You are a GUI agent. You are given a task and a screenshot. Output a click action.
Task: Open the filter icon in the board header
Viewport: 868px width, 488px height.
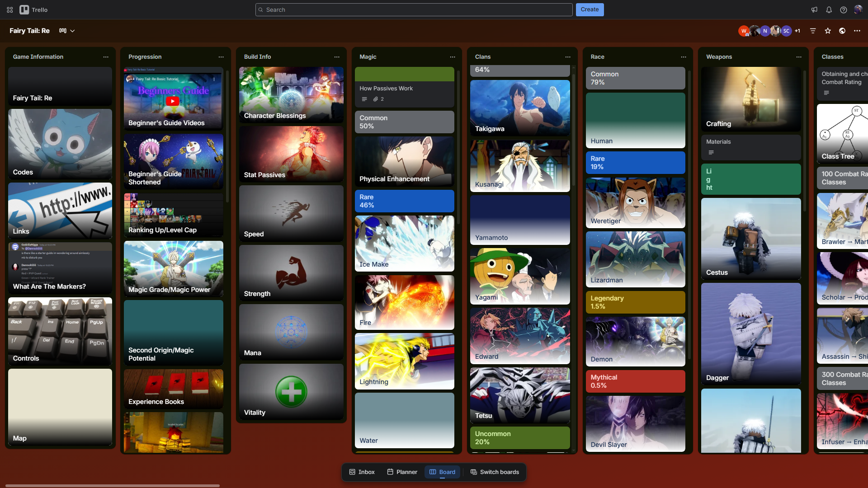(x=813, y=31)
